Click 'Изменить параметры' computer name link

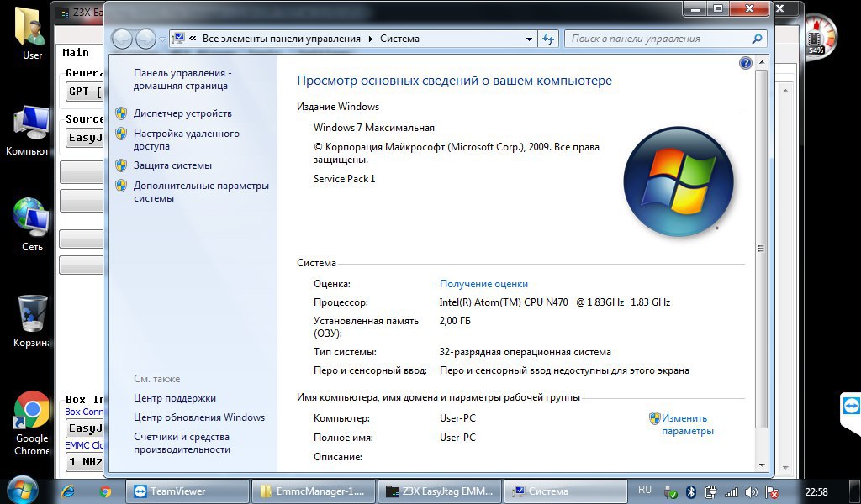tap(687, 424)
